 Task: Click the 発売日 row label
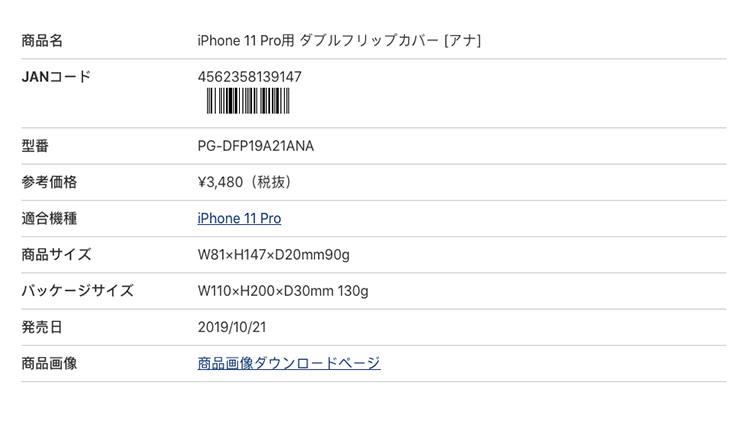coord(42,327)
